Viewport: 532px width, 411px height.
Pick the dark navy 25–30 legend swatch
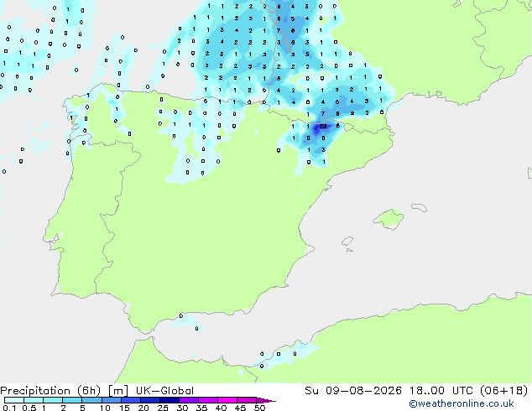(169, 400)
